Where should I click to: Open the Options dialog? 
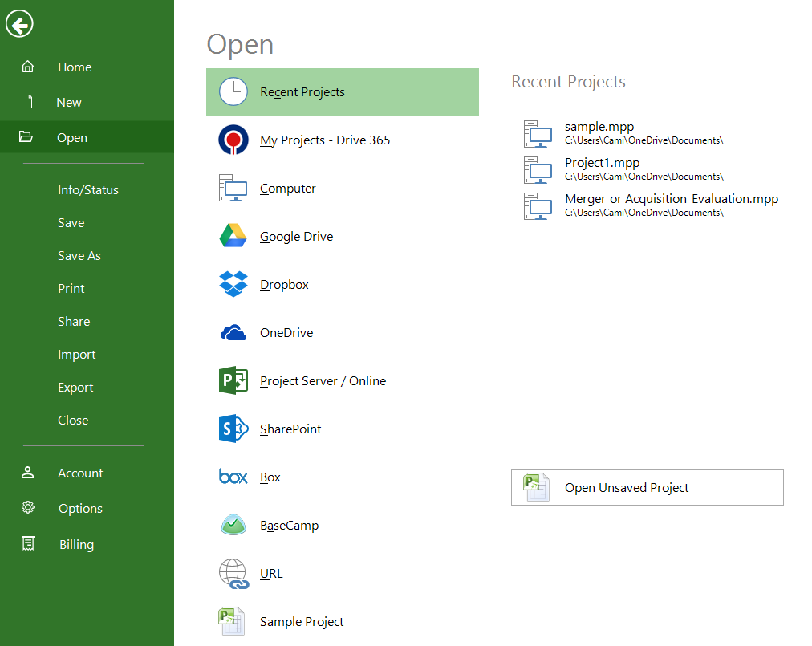coord(80,508)
